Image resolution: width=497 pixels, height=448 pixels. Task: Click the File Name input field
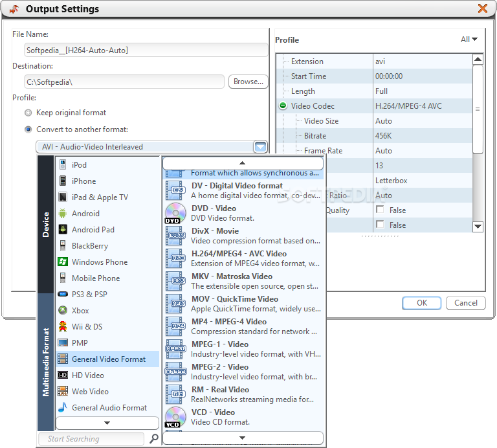pos(146,50)
